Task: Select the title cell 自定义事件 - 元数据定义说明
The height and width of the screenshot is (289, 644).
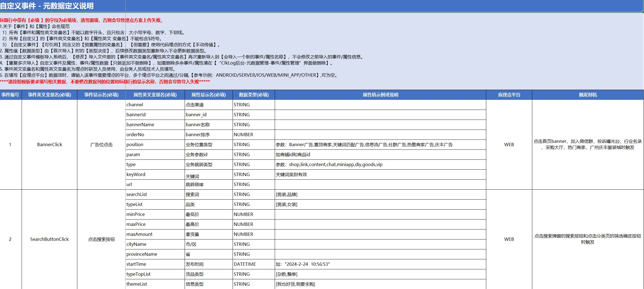Action: [322, 6]
